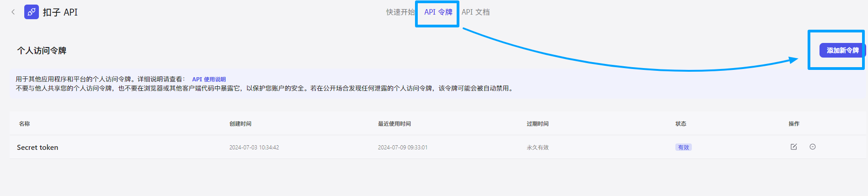Click the 过期时间 column header
868x196 pixels.
[538, 123]
